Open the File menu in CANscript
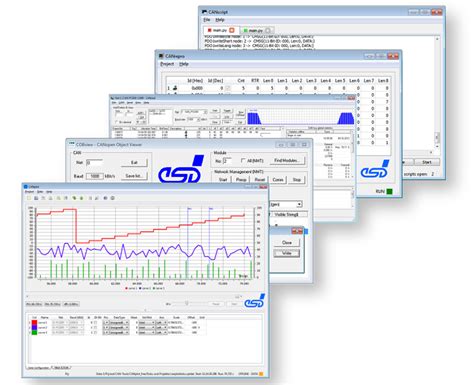474x385 pixels. (x=207, y=20)
